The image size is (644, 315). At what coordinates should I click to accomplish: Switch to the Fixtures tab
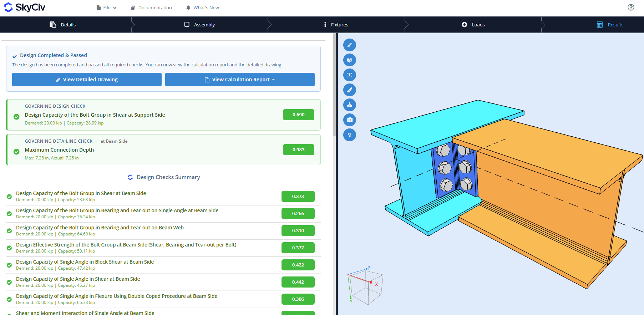coord(336,25)
